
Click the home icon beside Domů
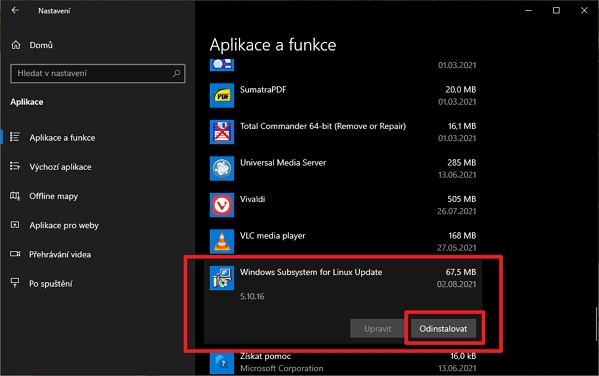(16, 45)
